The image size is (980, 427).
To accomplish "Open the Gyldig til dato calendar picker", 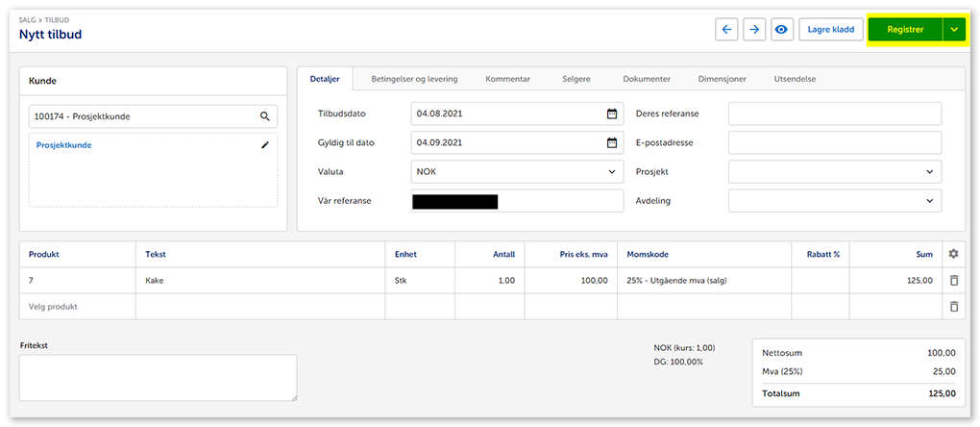I will click(612, 143).
